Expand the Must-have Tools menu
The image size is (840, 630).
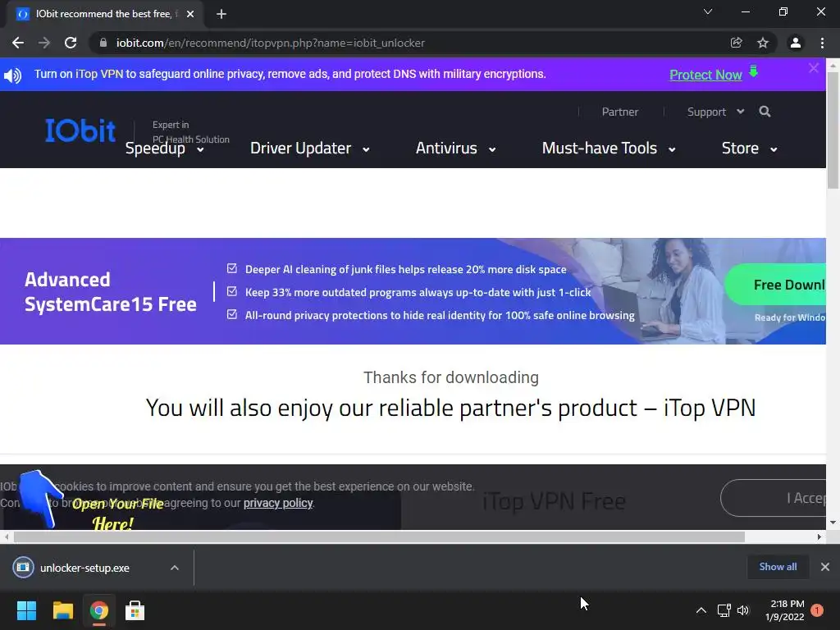[609, 148]
